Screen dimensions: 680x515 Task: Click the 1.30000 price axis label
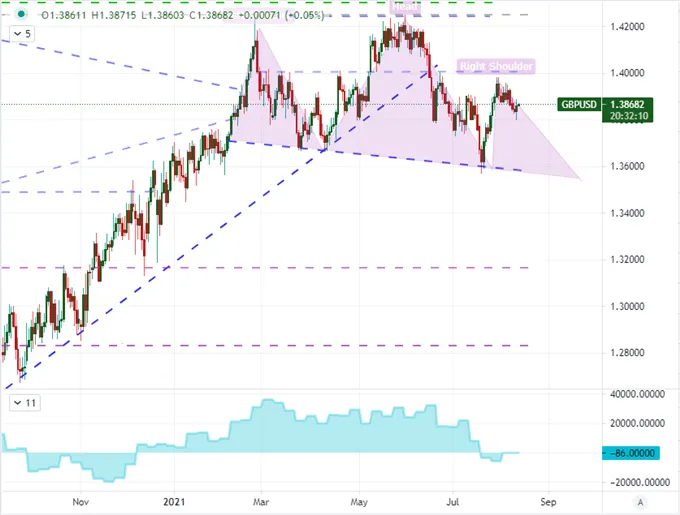click(627, 306)
